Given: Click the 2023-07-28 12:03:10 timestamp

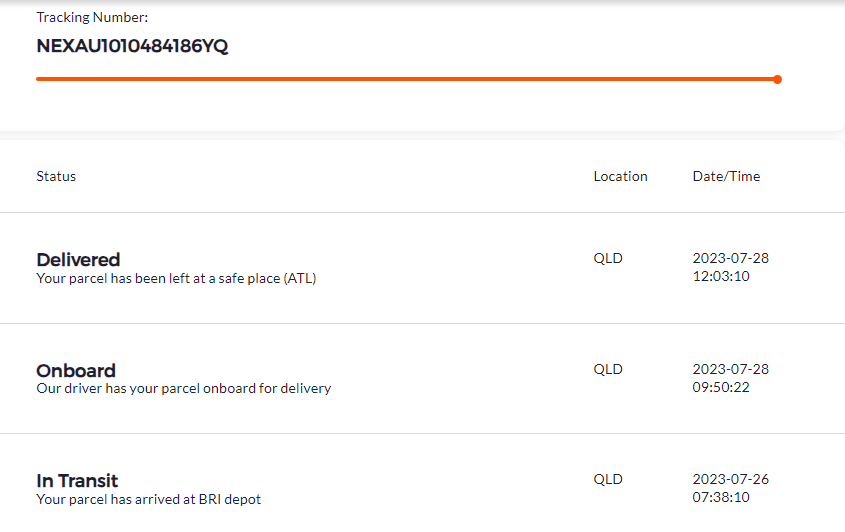Looking at the screenshot, I should (730, 267).
